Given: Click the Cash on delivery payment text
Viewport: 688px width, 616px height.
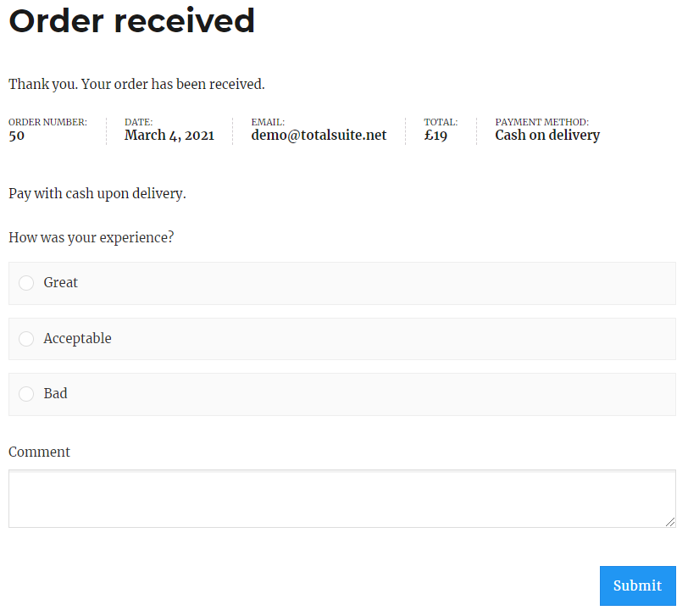Looking at the screenshot, I should pyautogui.click(x=547, y=135).
